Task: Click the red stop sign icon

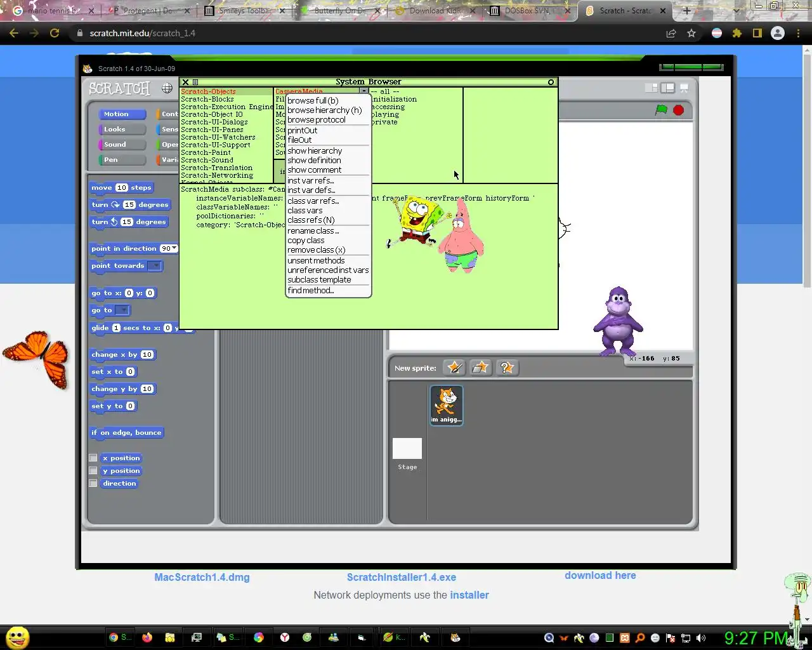Action: [678, 110]
